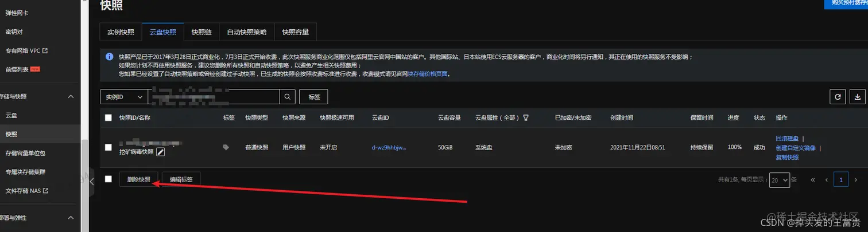Click the 快照ID/名称 column header
The image size is (868, 232).
[x=135, y=117]
